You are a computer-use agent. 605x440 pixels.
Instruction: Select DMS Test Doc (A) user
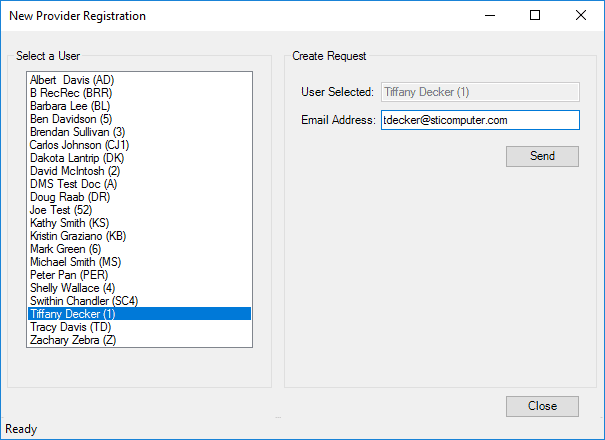coord(139,184)
